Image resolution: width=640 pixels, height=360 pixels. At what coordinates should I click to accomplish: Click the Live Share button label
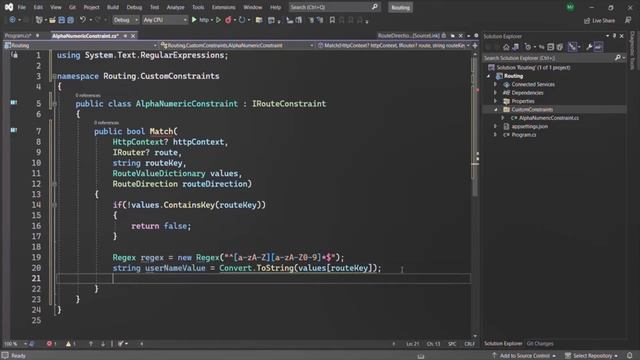(603, 20)
